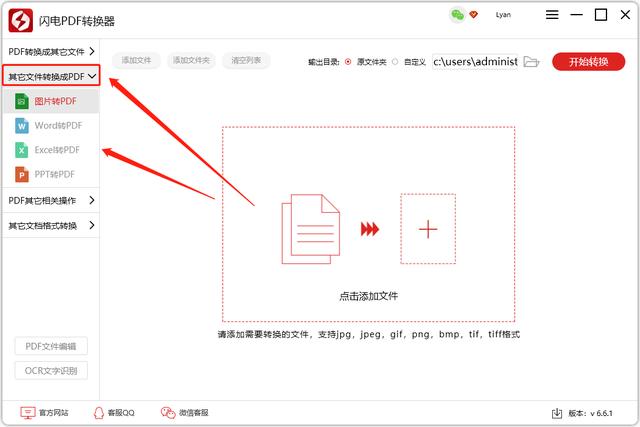Click the red 开始转换 button
This screenshot has width=640, height=427.
[589, 62]
